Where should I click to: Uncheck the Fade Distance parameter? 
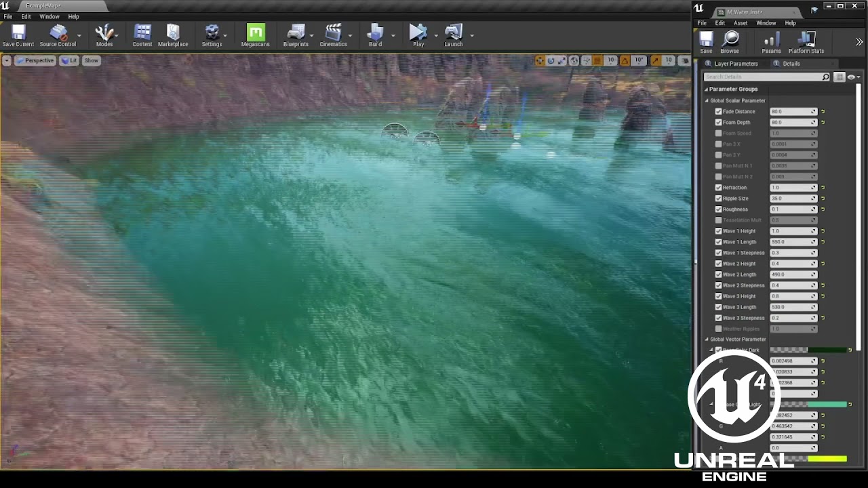click(x=718, y=112)
